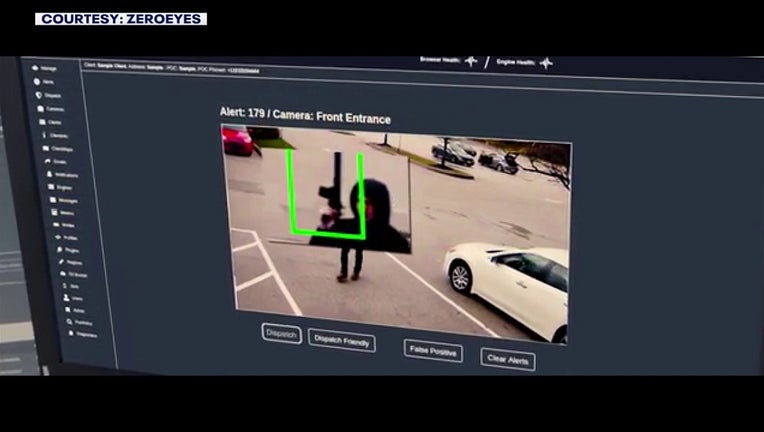Open the Regions pencil icon in sidebar

[61, 262]
